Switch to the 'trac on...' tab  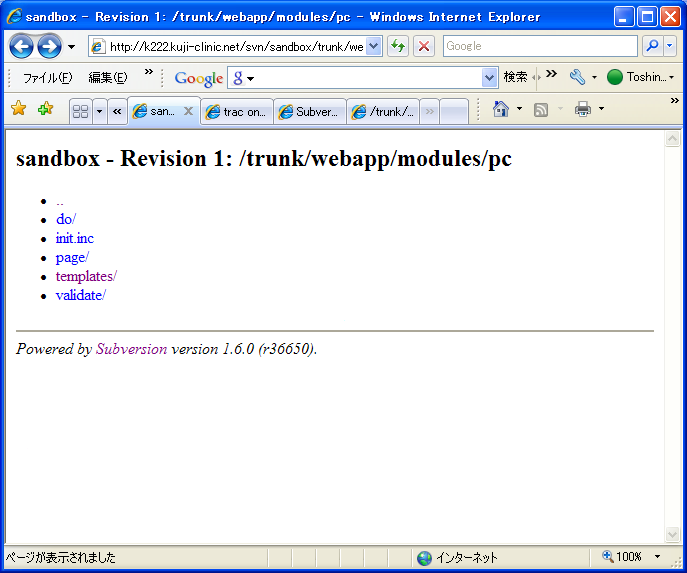tap(237, 112)
